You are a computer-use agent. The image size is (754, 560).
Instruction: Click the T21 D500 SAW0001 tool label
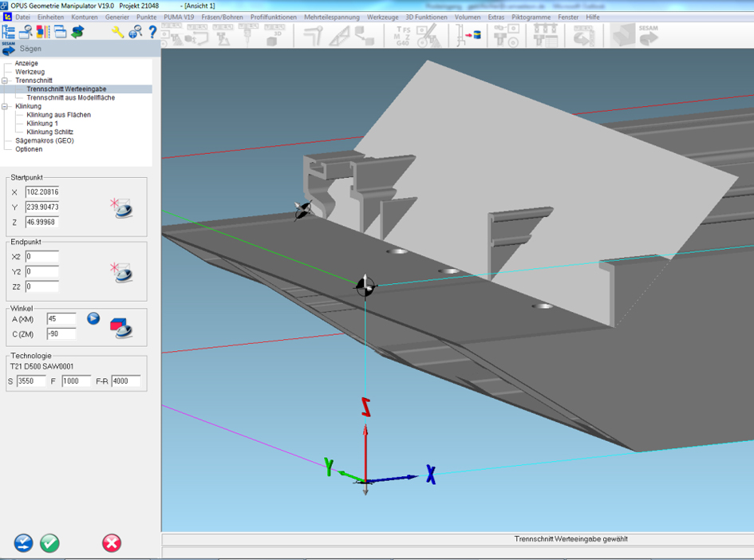point(41,366)
